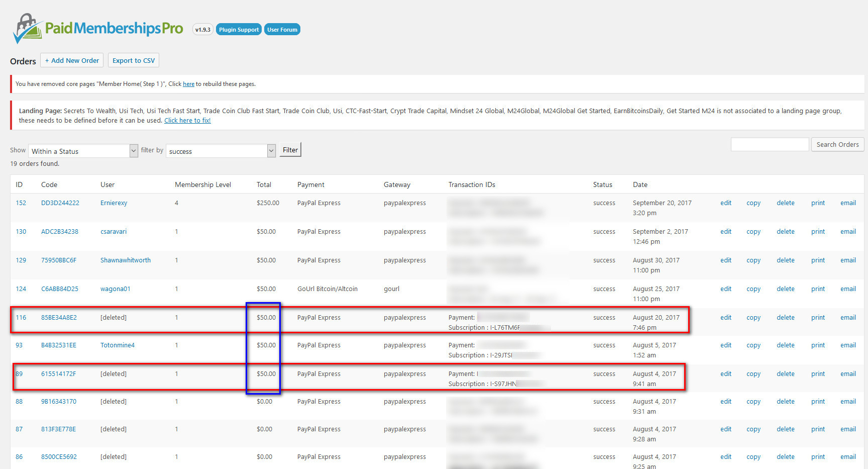This screenshot has width=868, height=469.
Task: Print order 152 from September 20
Action: tap(818, 203)
